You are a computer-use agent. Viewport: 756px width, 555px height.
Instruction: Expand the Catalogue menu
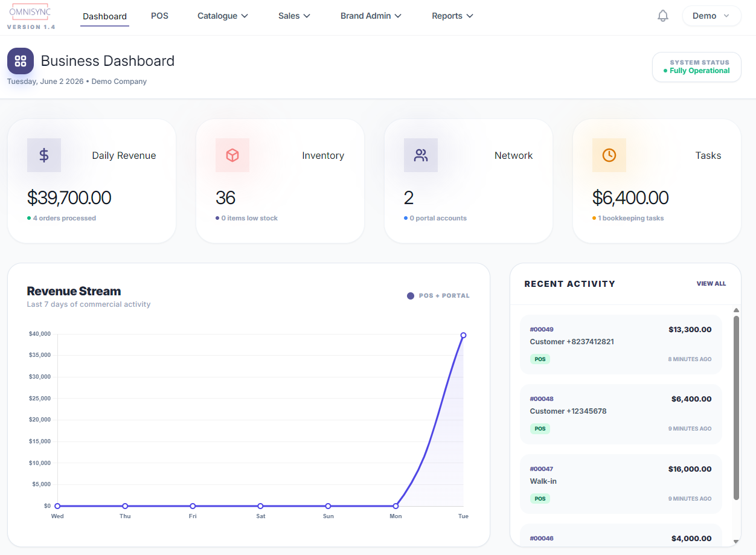223,16
